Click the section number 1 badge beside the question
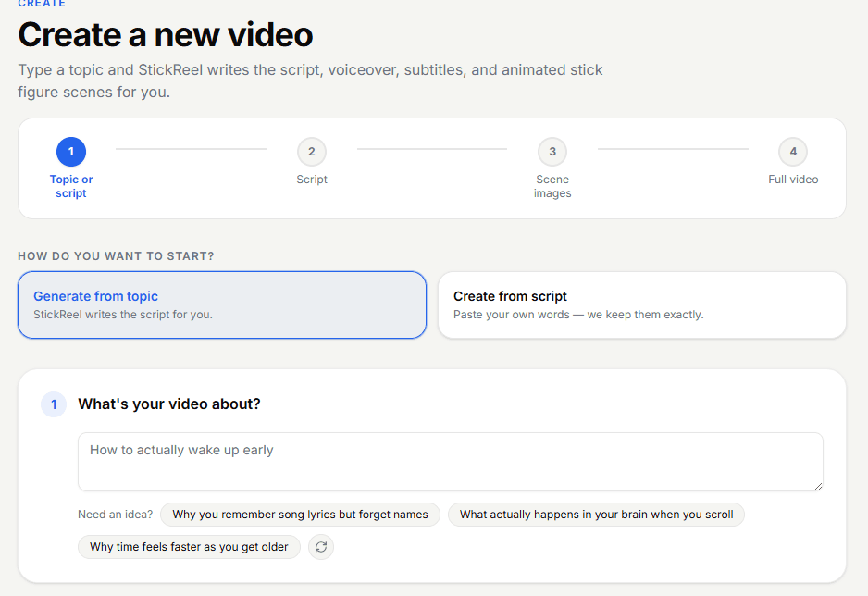The height and width of the screenshot is (596, 868). 54,404
